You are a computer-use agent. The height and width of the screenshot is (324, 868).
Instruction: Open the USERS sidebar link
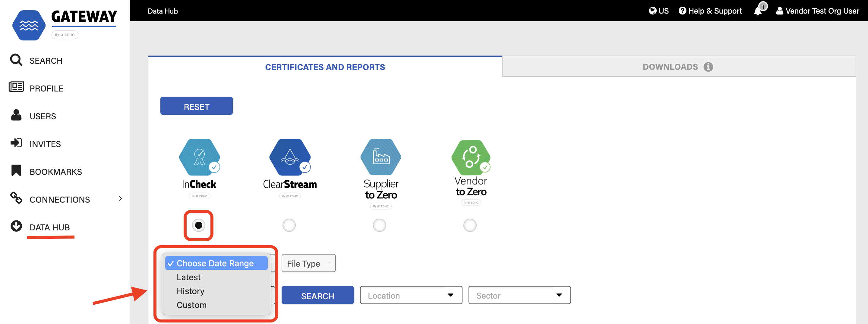(43, 116)
